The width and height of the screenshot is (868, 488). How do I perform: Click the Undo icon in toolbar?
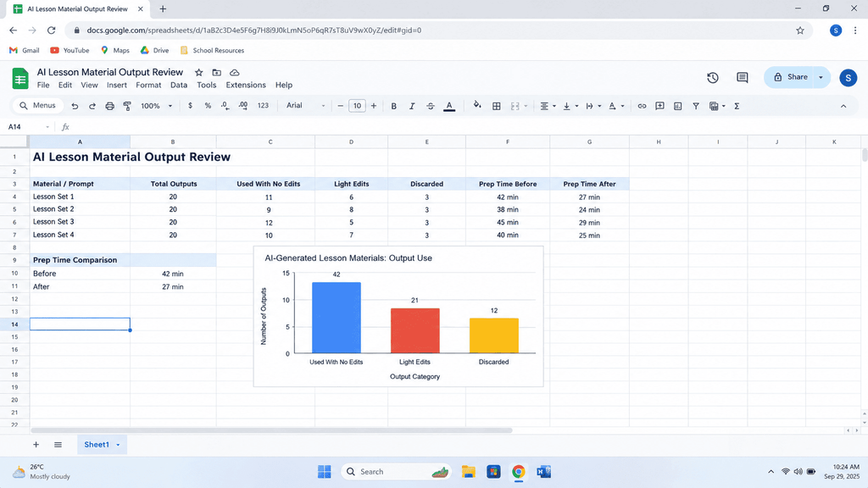point(75,106)
